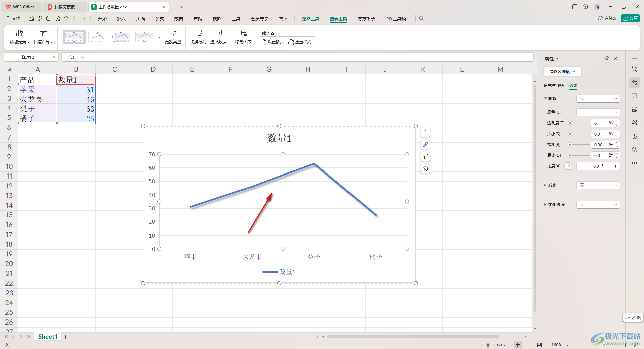Click the chart title 数量1
Viewport: 644px width, 349px height.
coord(279,138)
